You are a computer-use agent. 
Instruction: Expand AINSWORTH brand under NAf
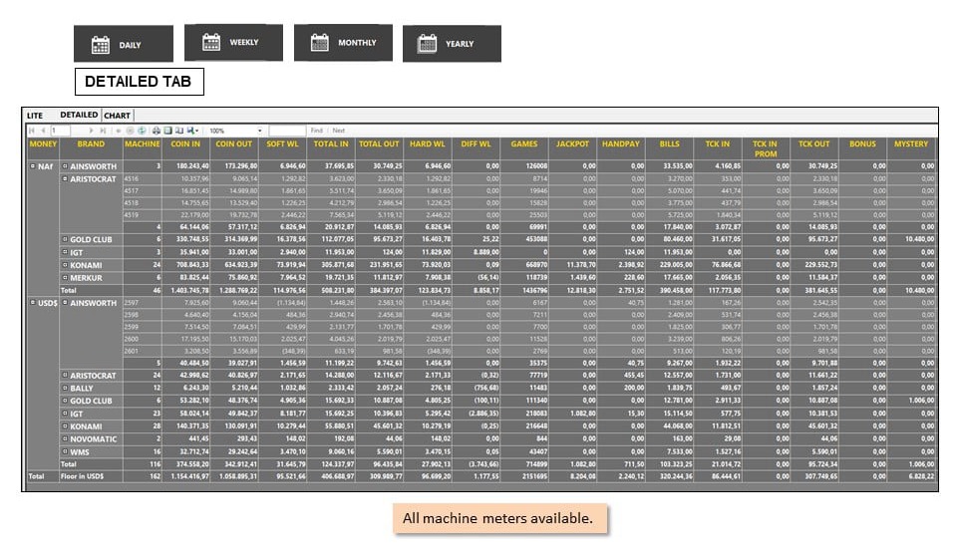click(x=65, y=166)
